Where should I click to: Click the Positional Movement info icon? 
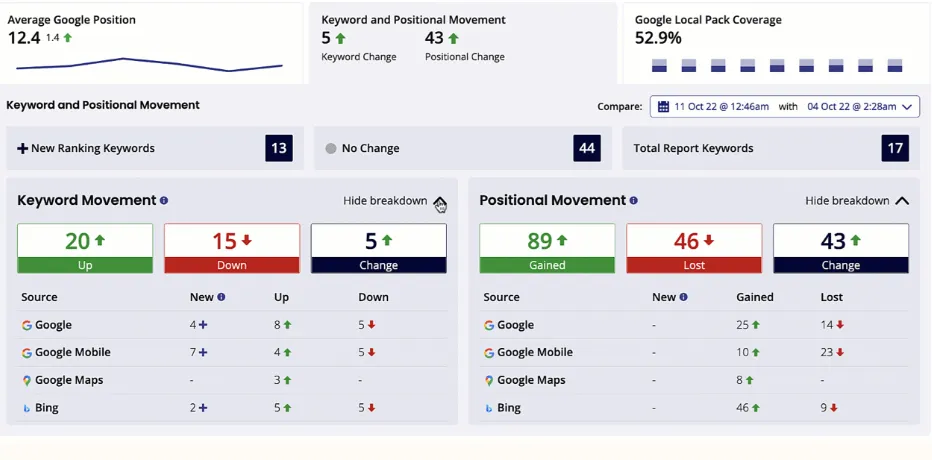634,201
